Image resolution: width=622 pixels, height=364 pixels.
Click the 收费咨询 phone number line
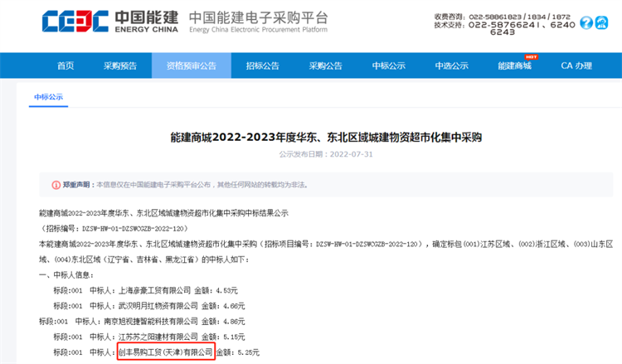pyautogui.click(x=503, y=17)
